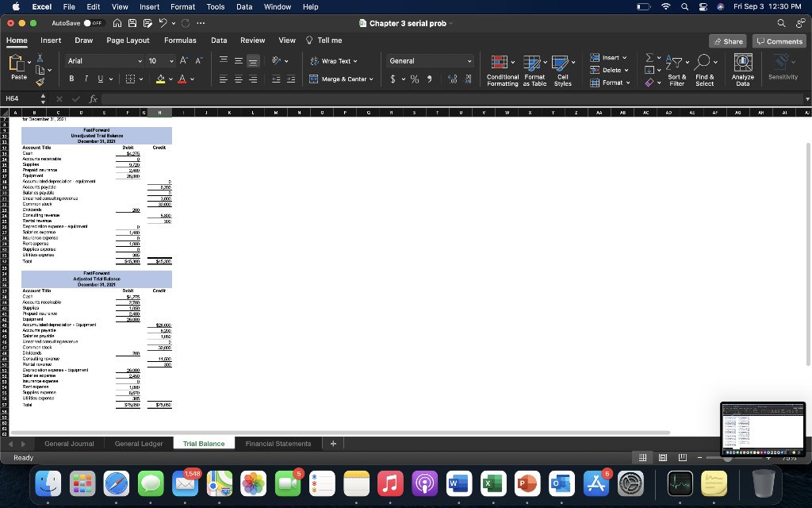Click the Cut scissors icon
This screenshot has height=508, width=812.
(x=40, y=57)
